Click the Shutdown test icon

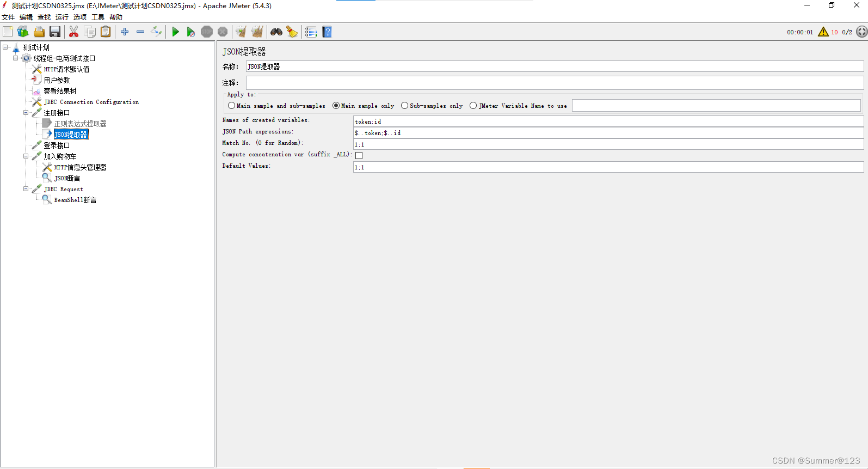(223, 32)
